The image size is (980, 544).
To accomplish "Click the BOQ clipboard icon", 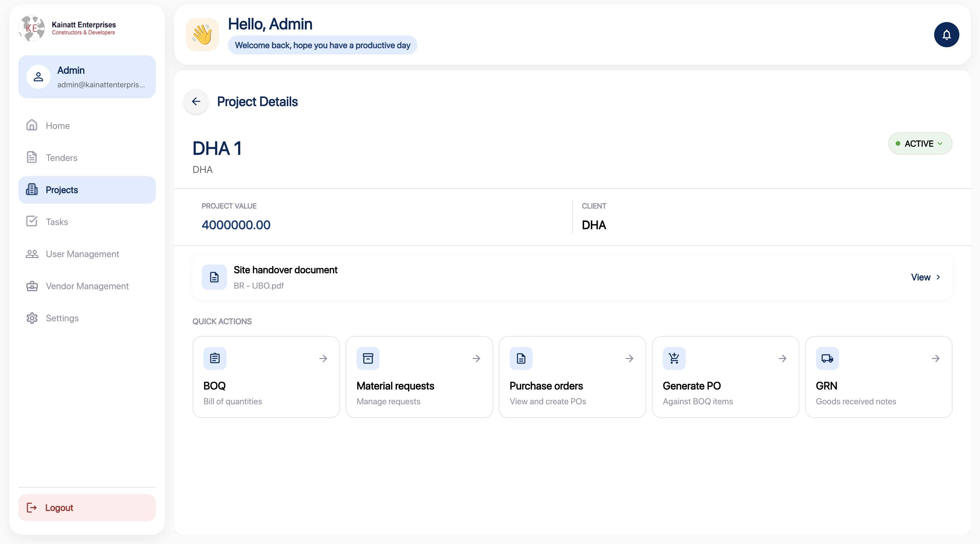I will tap(215, 358).
